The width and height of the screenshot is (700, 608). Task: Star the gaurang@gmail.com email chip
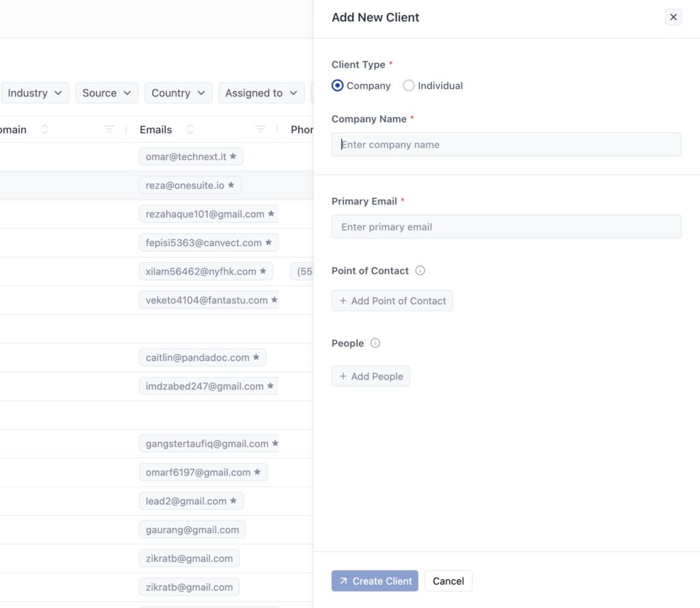[x=239, y=529]
